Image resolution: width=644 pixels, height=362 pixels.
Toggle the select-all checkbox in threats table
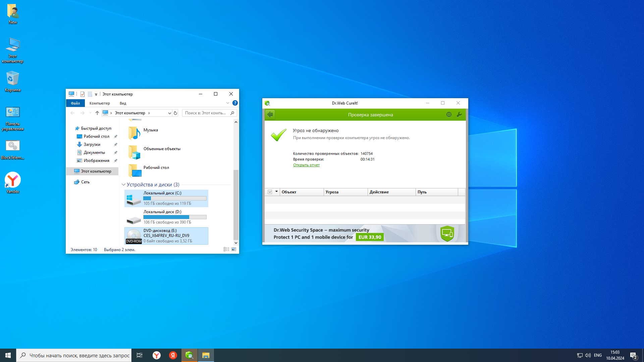(270, 192)
